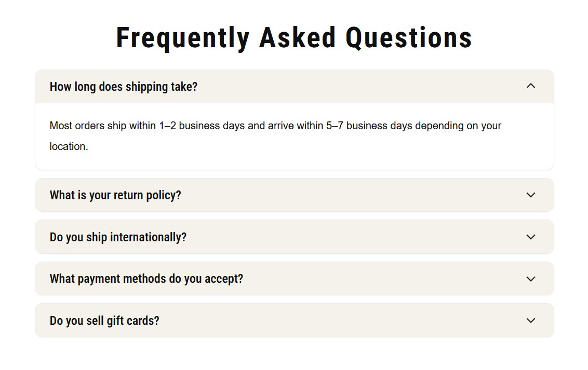Click the word 'location.' in the answer
The height and width of the screenshot is (370, 588).
pyautogui.click(x=69, y=146)
